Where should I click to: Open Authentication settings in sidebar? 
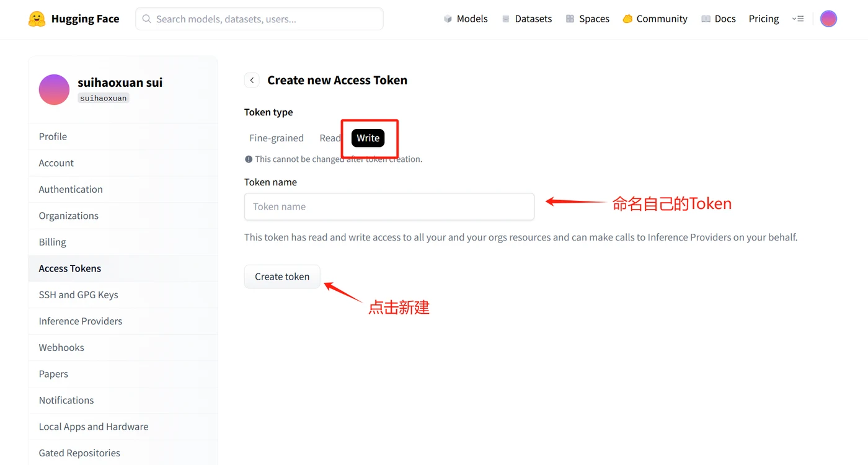click(x=123, y=189)
